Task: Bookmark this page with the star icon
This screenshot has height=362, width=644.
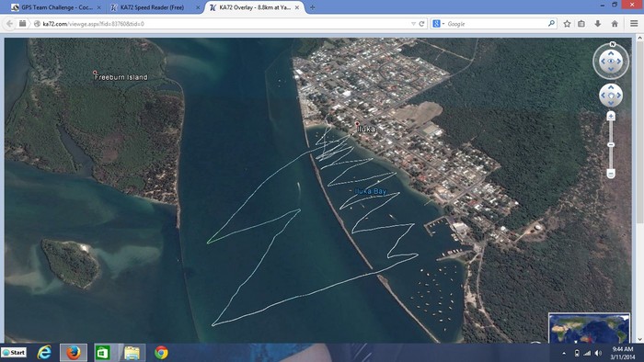Action: (x=568, y=24)
